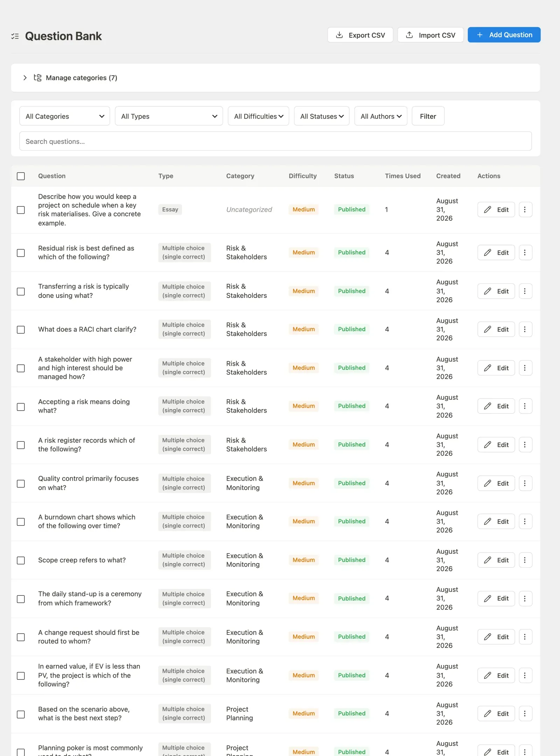The width and height of the screenshot is (560, 756).
Task: Open more actions for daily stand-up question
Action: (525, 598)
